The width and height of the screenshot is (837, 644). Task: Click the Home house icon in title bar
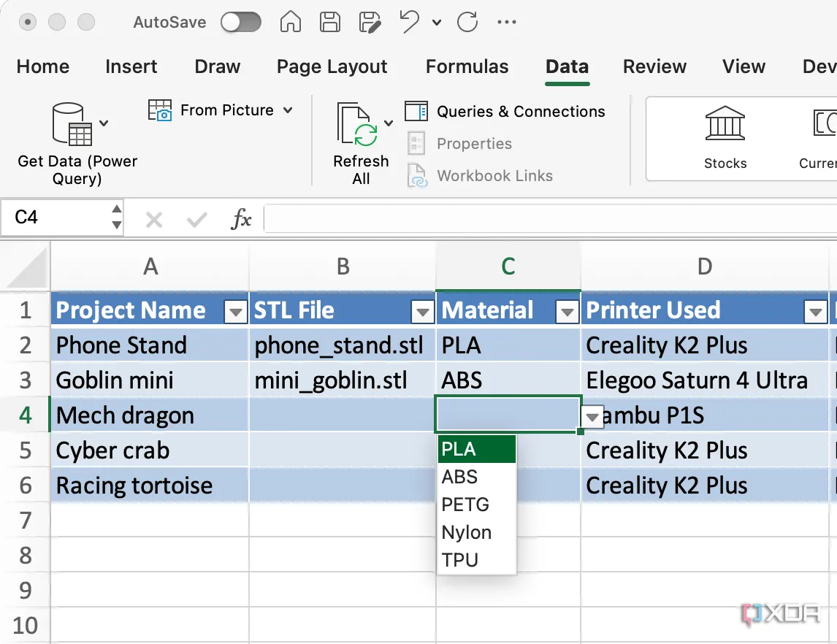(291, 22)
